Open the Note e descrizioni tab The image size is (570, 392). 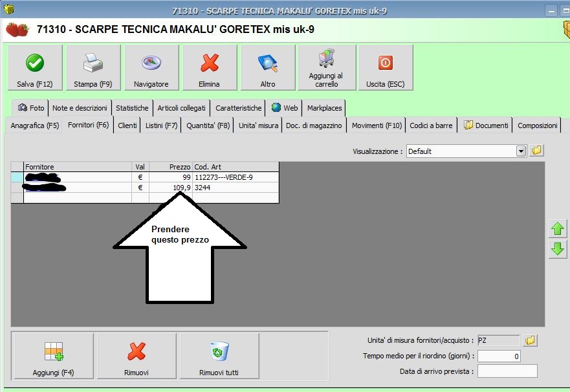80,108
